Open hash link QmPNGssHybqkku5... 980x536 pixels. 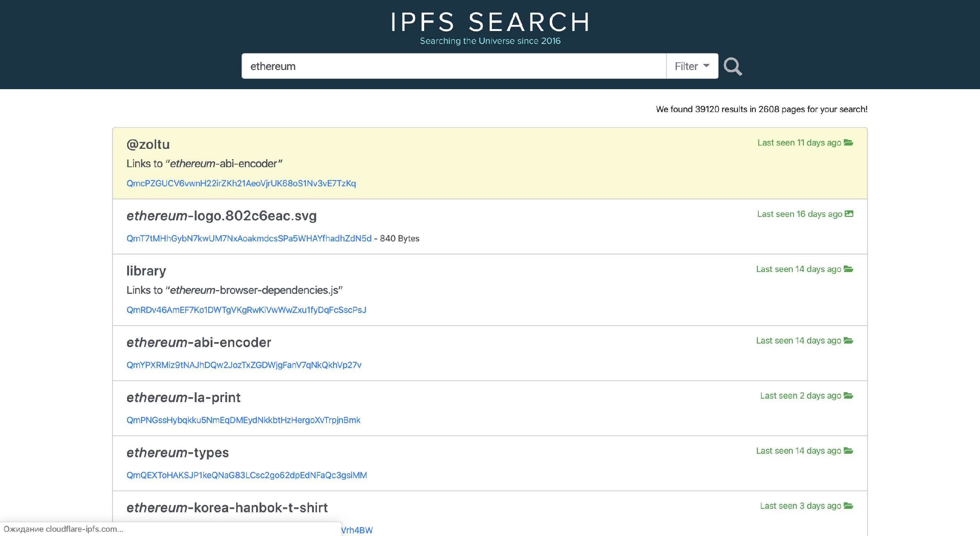[243, 420]
